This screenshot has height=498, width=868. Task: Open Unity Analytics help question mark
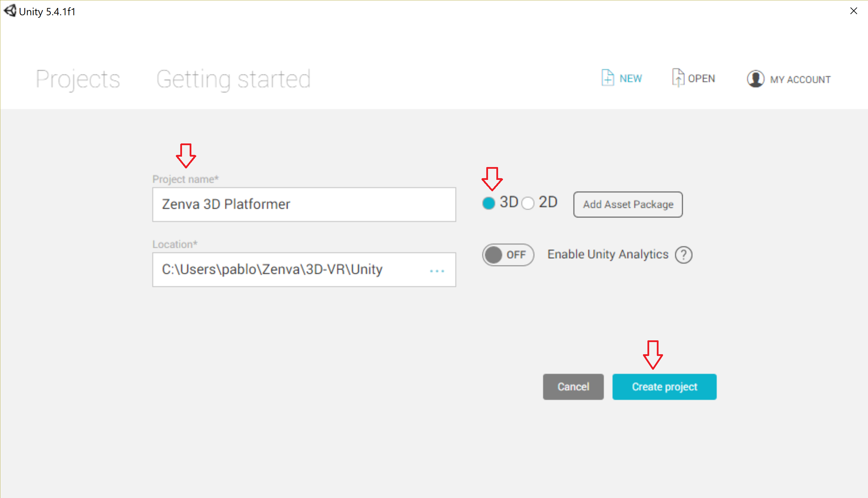(683, 255)
